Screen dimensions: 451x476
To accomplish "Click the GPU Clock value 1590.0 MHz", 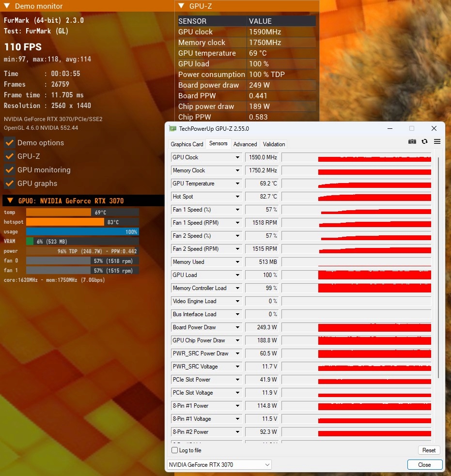I will [263, 157].
